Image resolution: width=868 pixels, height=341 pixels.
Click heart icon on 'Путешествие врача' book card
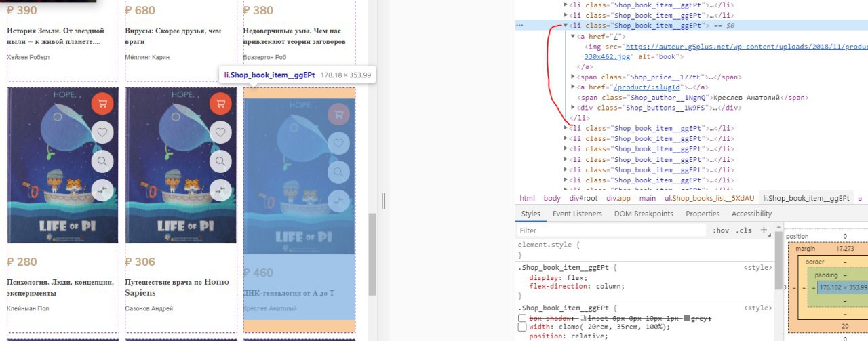220,132
